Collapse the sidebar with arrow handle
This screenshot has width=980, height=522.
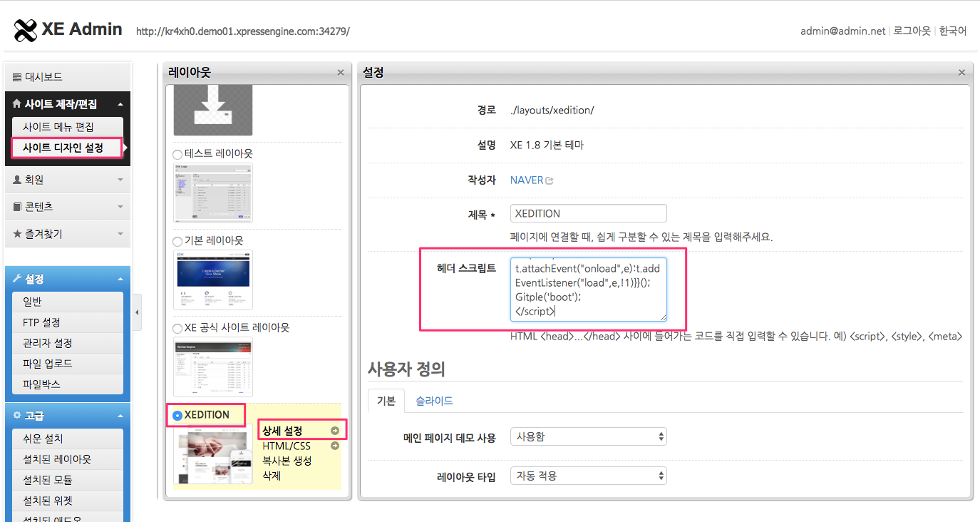[x=137, y=312]
